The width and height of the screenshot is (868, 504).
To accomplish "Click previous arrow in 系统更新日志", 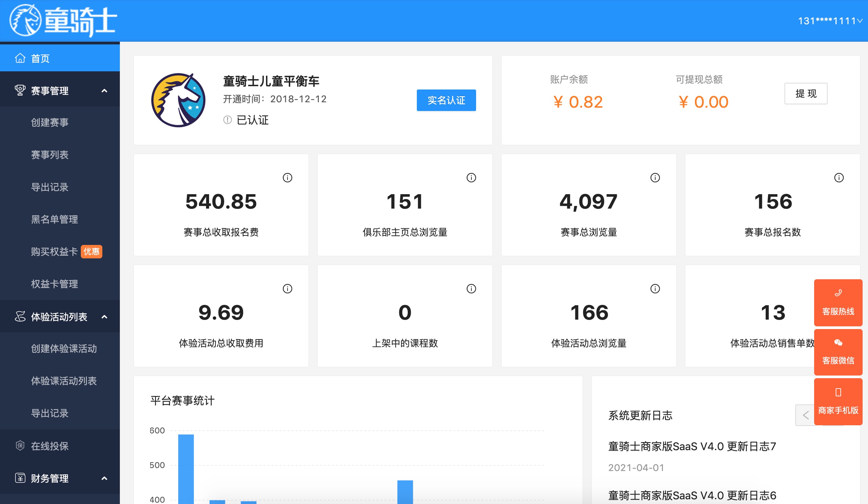I will pyautogui.click(x=805, y=415).
